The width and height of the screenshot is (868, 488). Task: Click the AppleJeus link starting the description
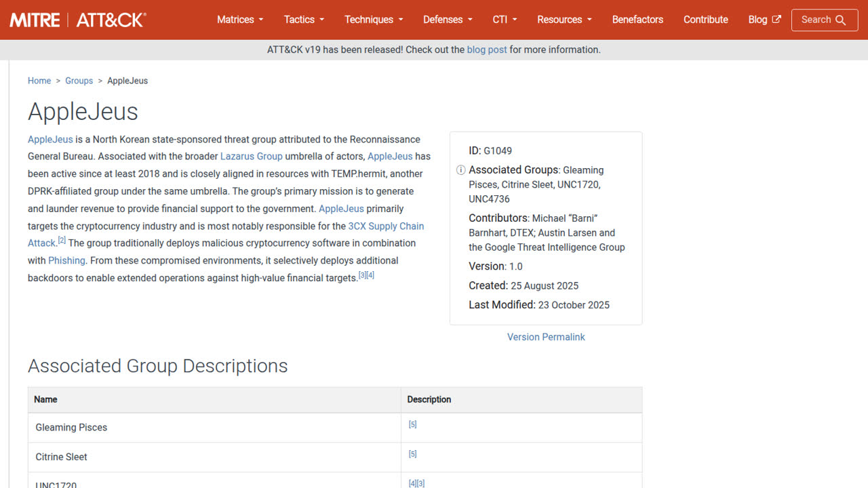pyautogui.click(x=50, y=140)
